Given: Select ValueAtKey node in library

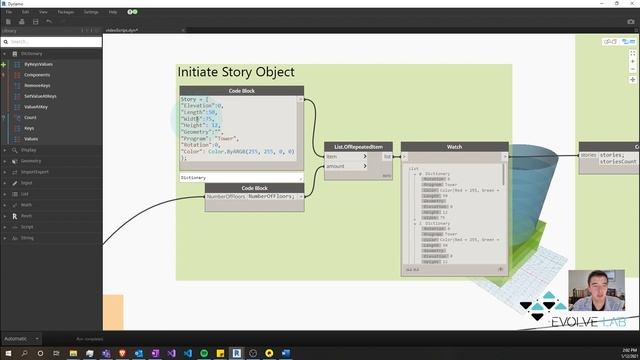Looking at the screenshot, I should (36, 107).
